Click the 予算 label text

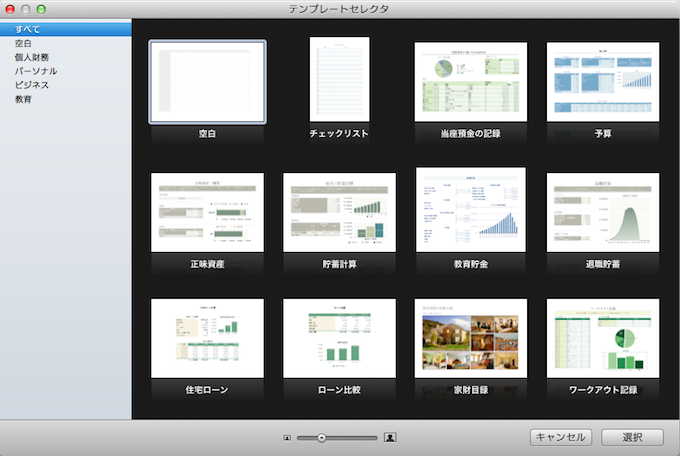click(603, 134)
